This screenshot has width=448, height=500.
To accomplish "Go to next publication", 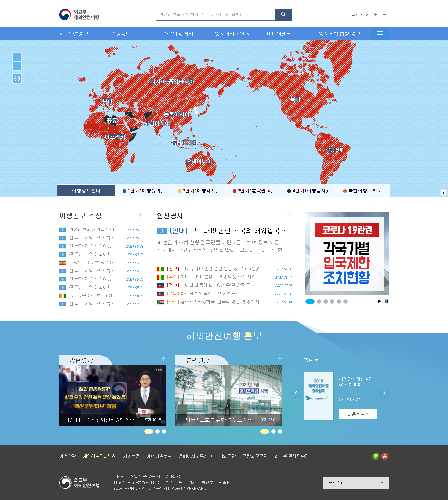I will tap(385, 393).
